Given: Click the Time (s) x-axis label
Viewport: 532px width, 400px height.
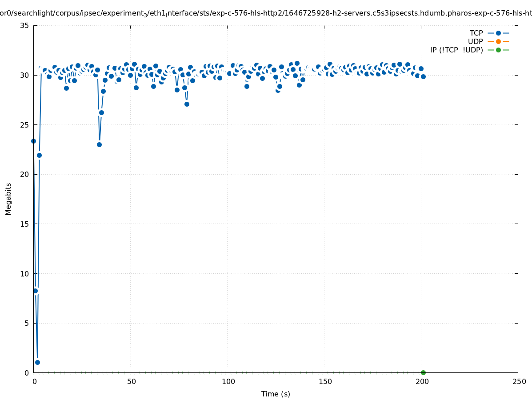Looking at the screenshot, I should click(x=276, y=394).
